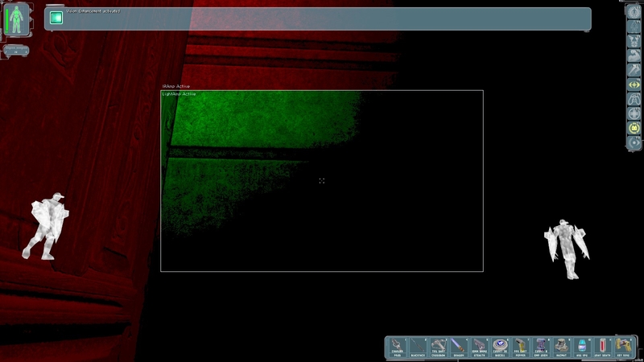This screenshot has height=362, width=644.
Task: Select the Blackjack baton in belt
Action: click(x=418, y=348)
